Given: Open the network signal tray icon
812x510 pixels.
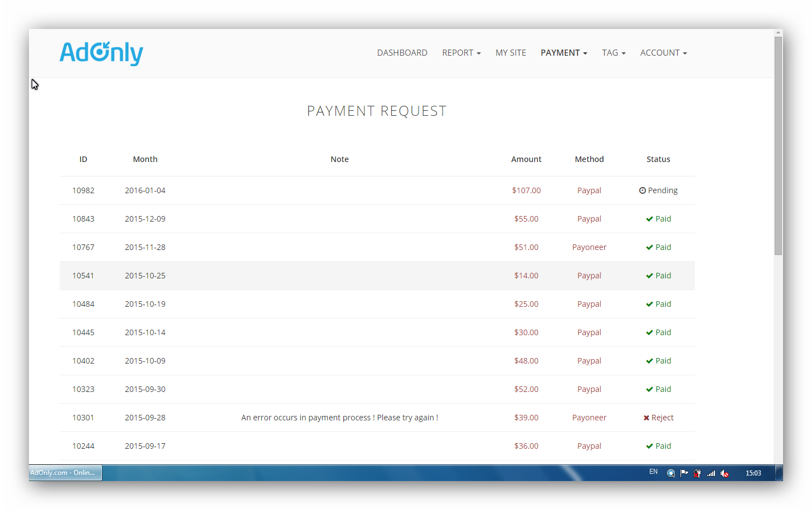Looking at the screenshot, I should coord(711,473).
